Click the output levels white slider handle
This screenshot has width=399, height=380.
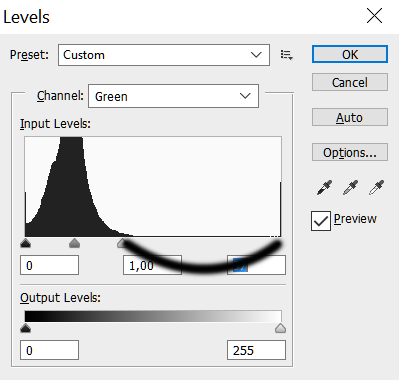click(x=280, y=328)
